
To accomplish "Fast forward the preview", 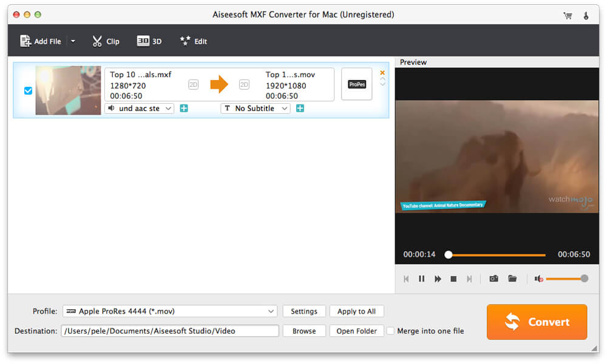I will pos(438,279).
